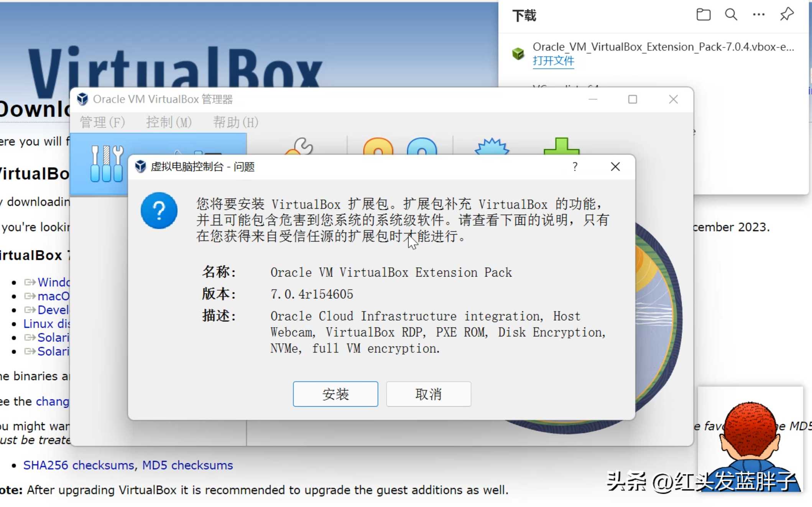Click search icon in downloads panel
Viewport: 812px width, 507px height.
coord(731,15)
